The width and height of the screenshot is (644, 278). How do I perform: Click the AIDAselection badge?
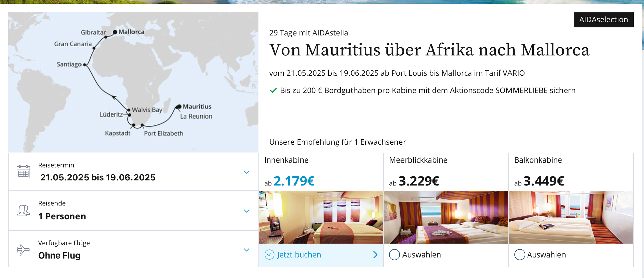[603, 19]
